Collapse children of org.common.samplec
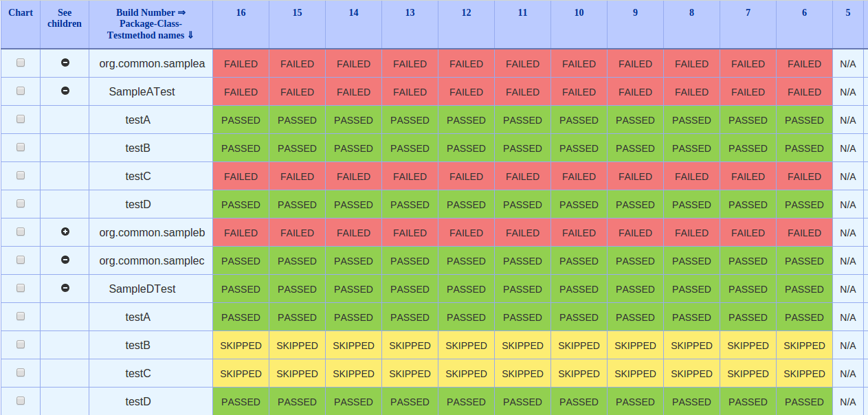Viewport: 868px width, 415px height. (x=65, y=260)
